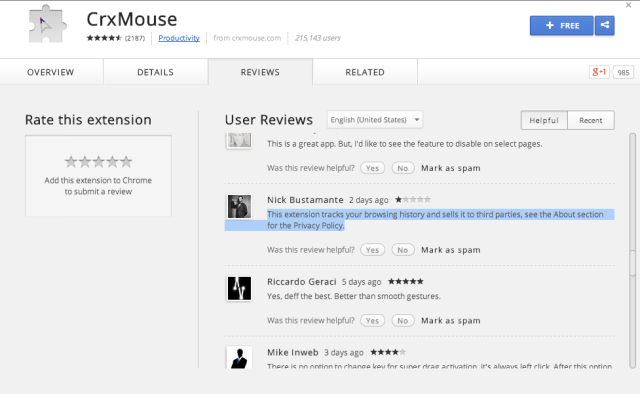The width and height of the screenshot is (640, 394).
Task: Click the 'from crxmouse.com' text
Action: click(x=247, y=38)
